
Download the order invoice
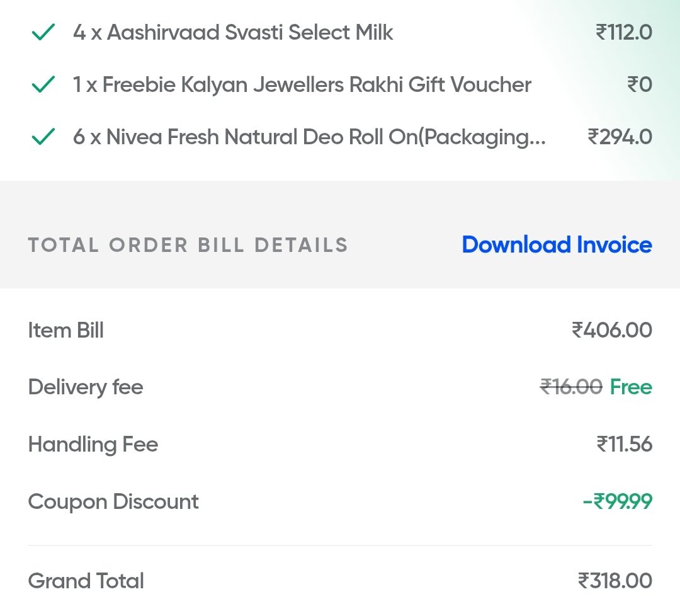[557, 244]
